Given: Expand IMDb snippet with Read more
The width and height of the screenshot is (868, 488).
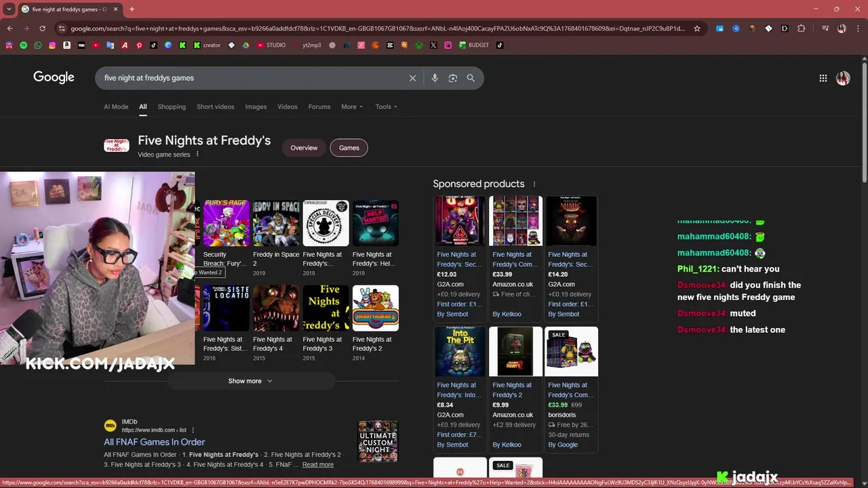Looking at the screenshot, I should click(x=318, y=464).
